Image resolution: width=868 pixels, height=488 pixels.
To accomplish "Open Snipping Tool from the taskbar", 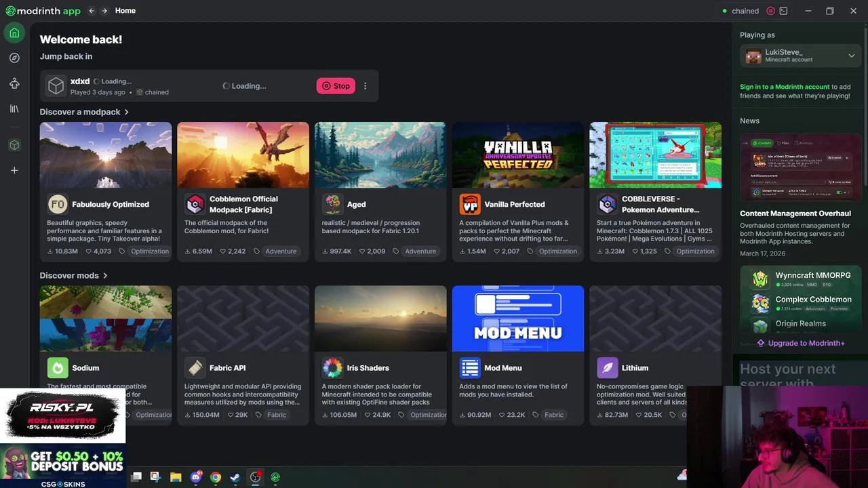I will (155, 477).
